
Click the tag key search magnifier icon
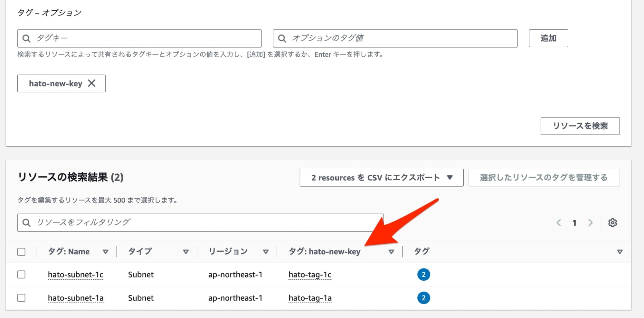26,39
